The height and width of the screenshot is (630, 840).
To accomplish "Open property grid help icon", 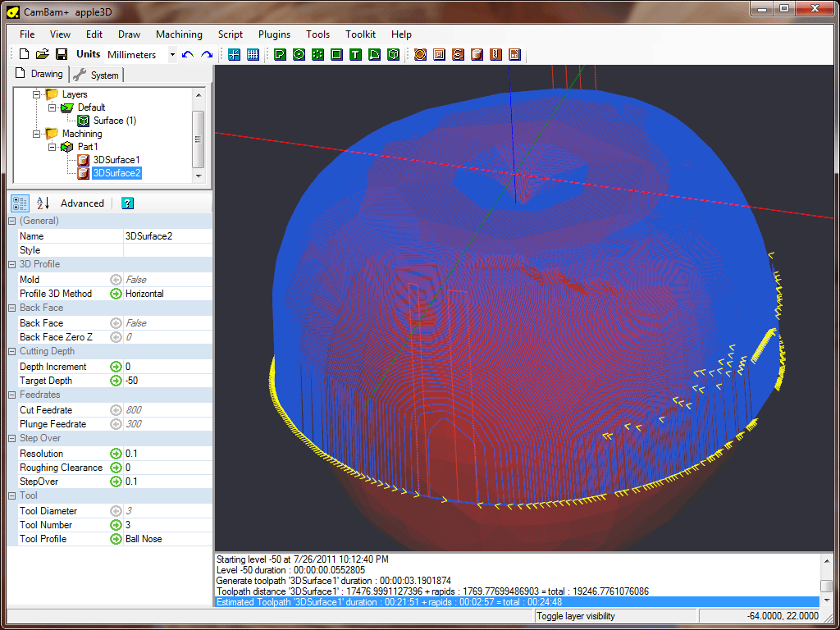I will coord(127,203).
